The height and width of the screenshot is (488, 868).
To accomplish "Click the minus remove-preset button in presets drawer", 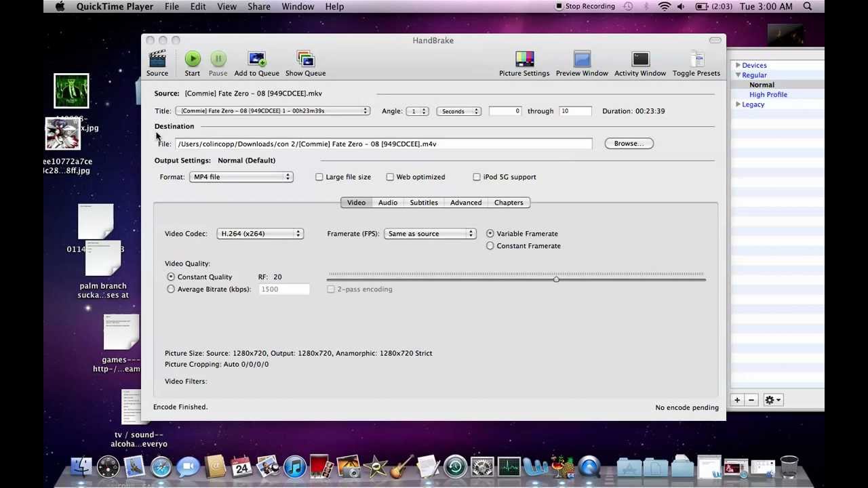I will 751,400.
